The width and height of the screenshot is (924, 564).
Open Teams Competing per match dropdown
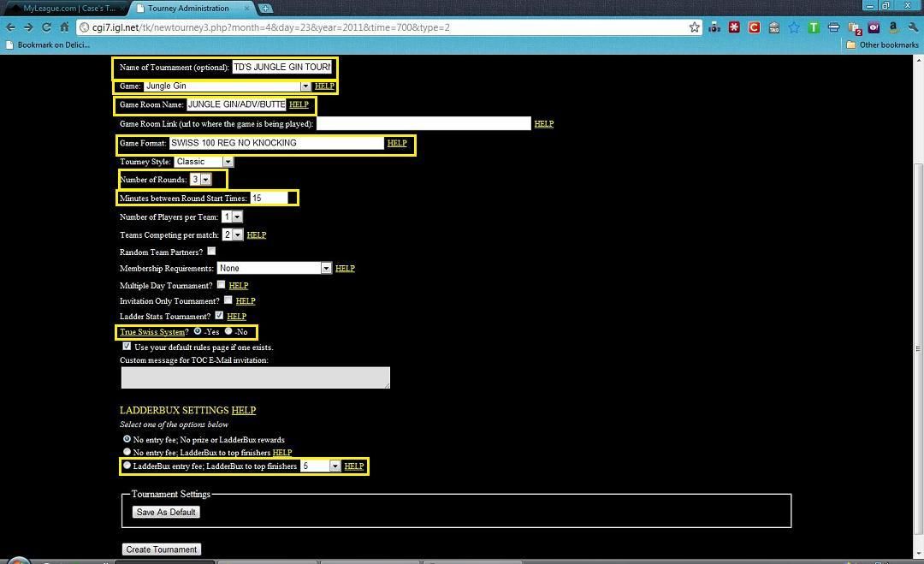(233, 235)
